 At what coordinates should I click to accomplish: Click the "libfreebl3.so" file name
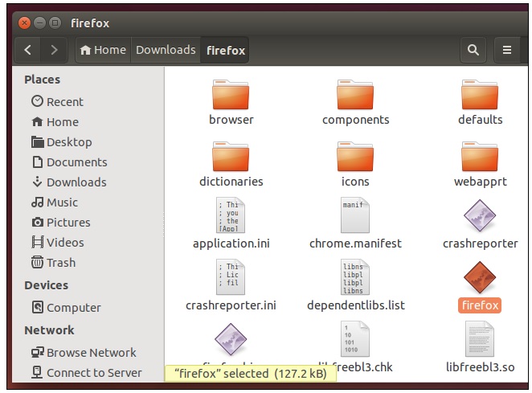tap(480, 366)
